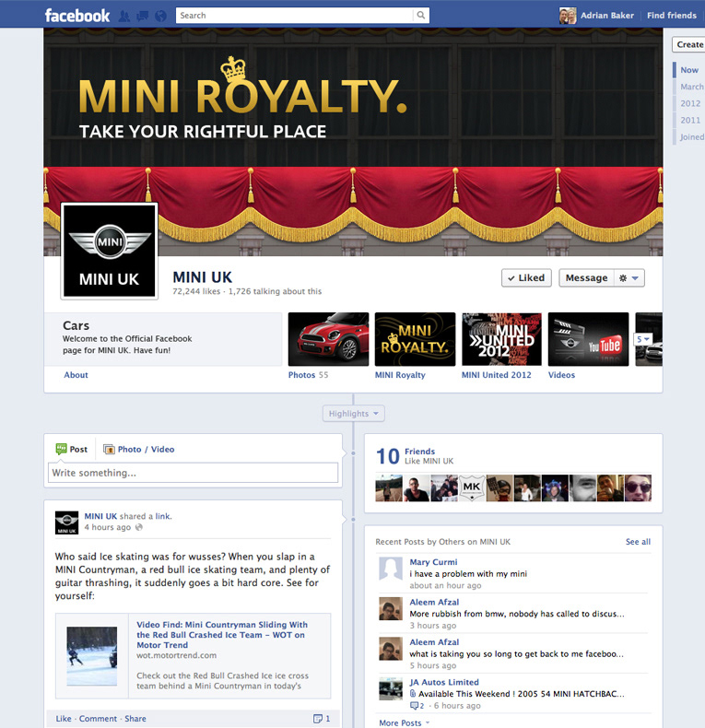This screenshot has height=728, width=705.
Task: Click the friend avatar with sunglasses
Action: (638, 488)
